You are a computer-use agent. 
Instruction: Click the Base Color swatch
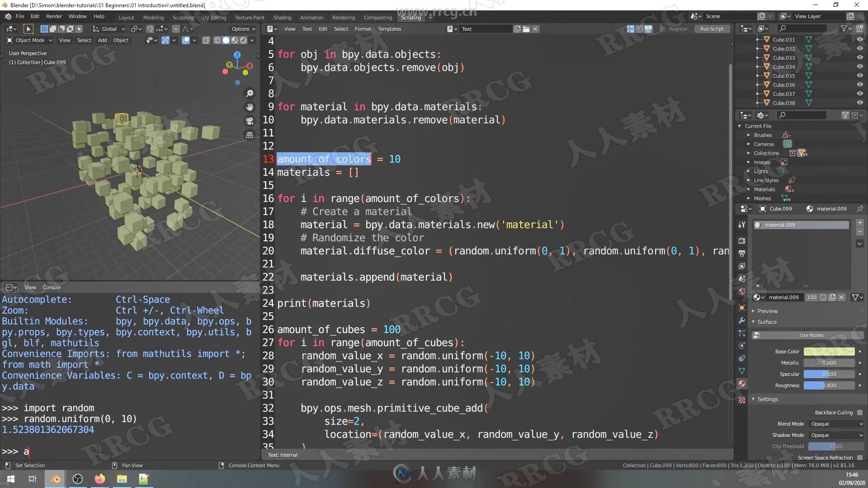pos(829,350)
